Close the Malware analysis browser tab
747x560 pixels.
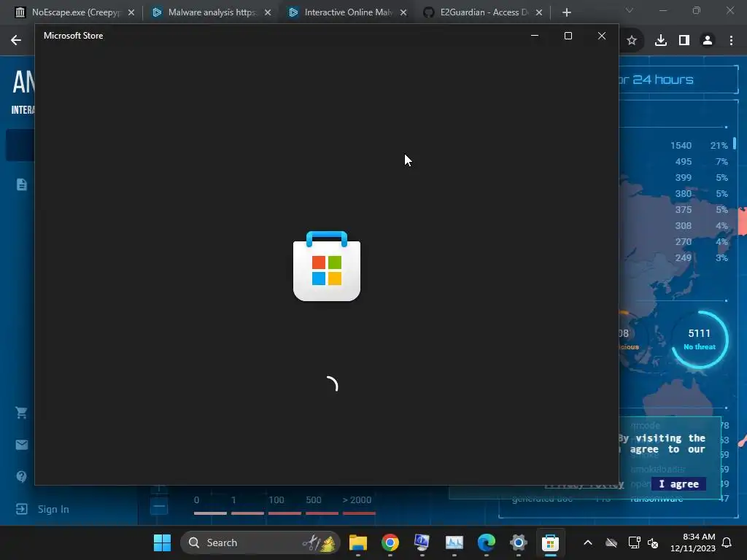point(268,12)
